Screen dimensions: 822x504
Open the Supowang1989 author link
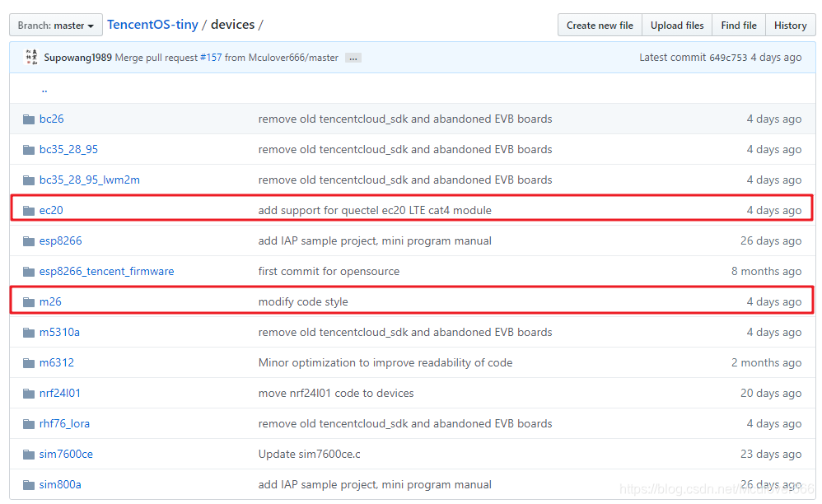coord(77,58)
